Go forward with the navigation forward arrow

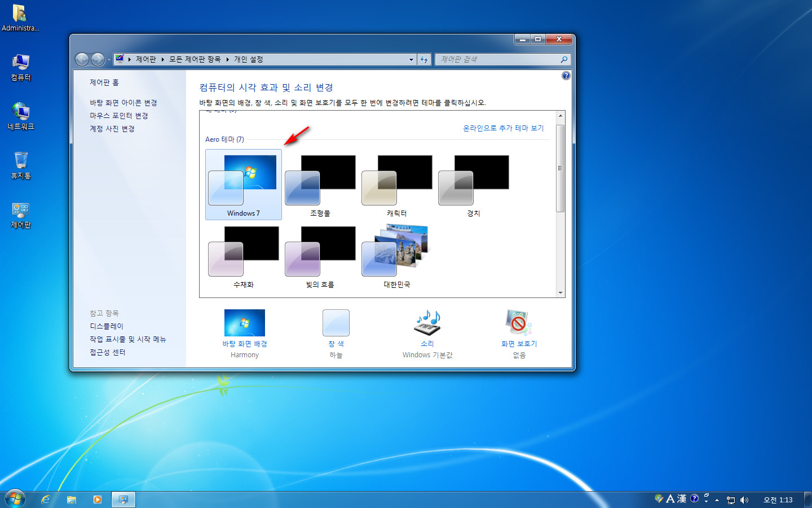(x=98, y=59)
